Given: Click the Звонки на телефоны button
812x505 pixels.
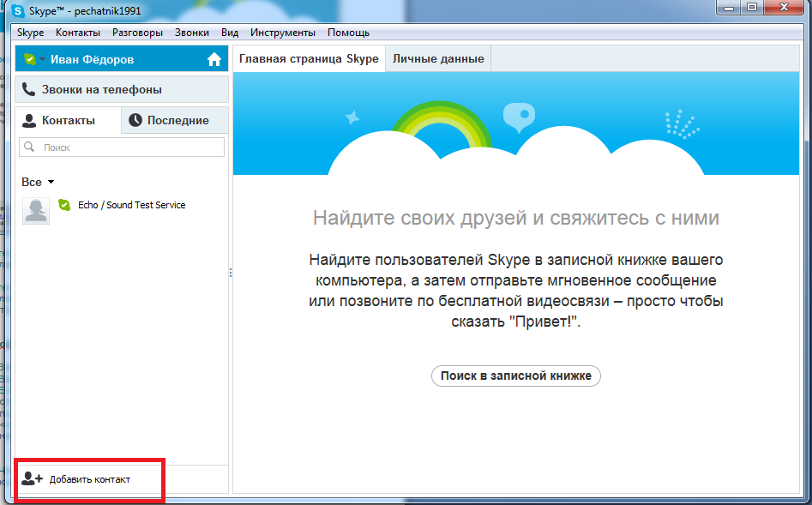Looking at the screenshot, I should [122, 90].
